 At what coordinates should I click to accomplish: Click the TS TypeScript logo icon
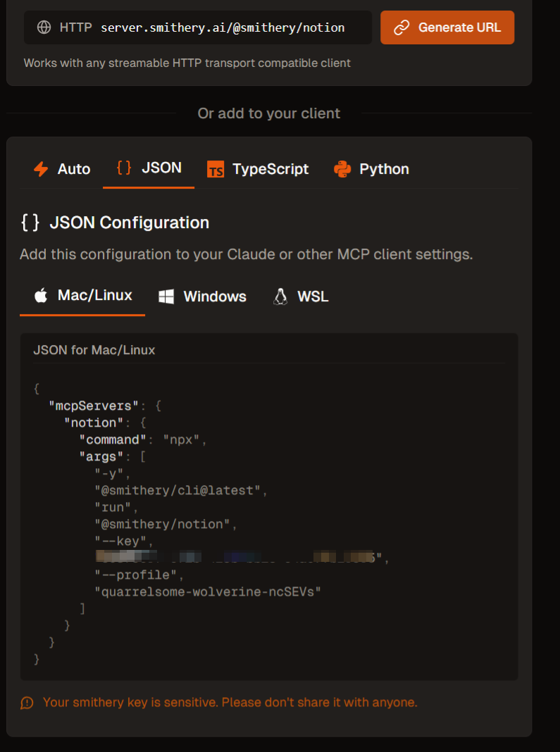point(216,169)
